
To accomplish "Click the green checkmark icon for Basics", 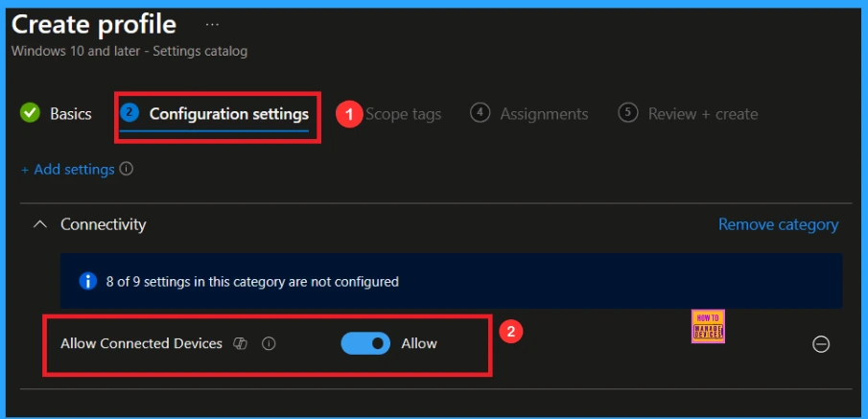I will tap(31, 113).
